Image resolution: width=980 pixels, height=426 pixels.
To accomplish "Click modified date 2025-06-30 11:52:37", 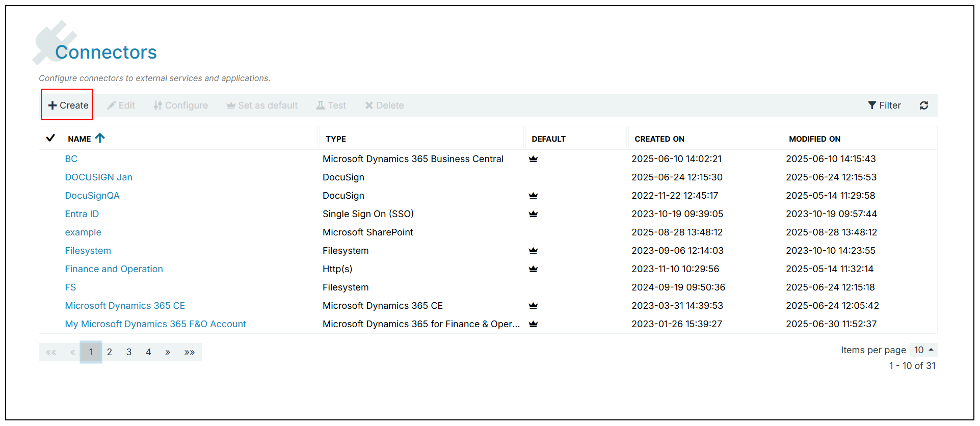I will pyautogui.click(x=831, y=324).
